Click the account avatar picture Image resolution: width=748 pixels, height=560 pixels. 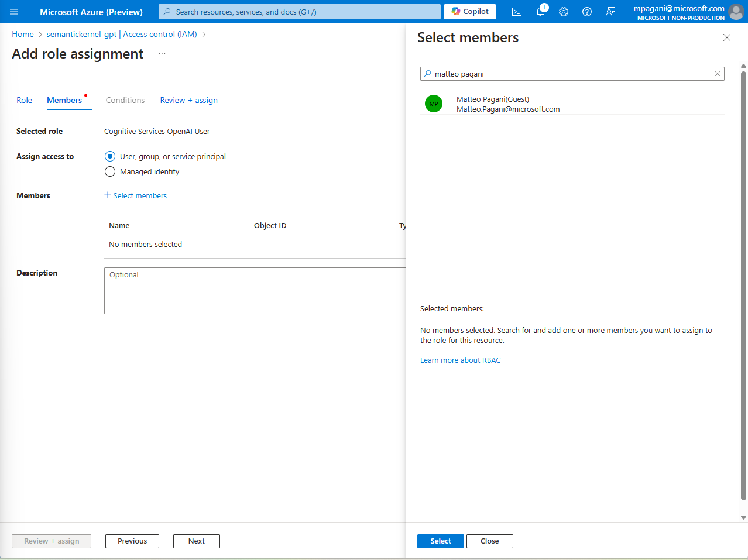(x=736, y=12)
